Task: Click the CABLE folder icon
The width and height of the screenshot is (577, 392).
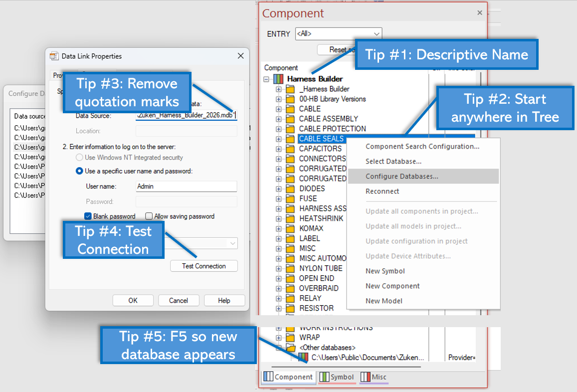Action: [290, 109]
